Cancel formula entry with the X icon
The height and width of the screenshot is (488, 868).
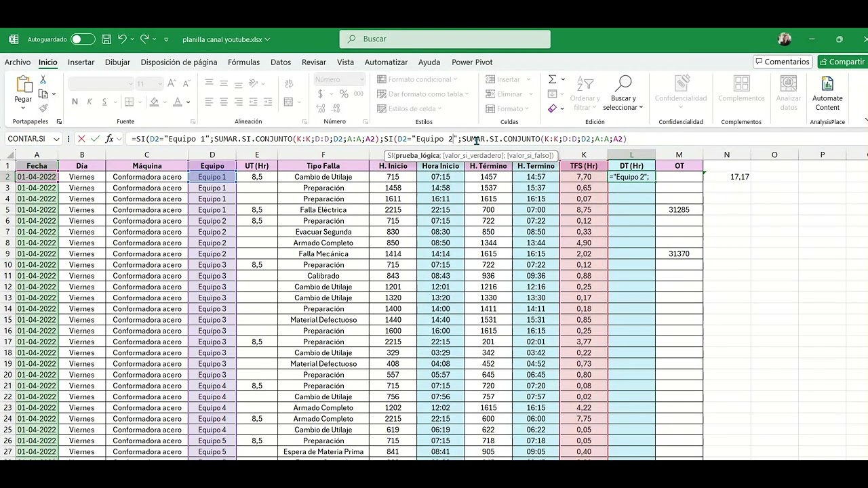point(81,139)
